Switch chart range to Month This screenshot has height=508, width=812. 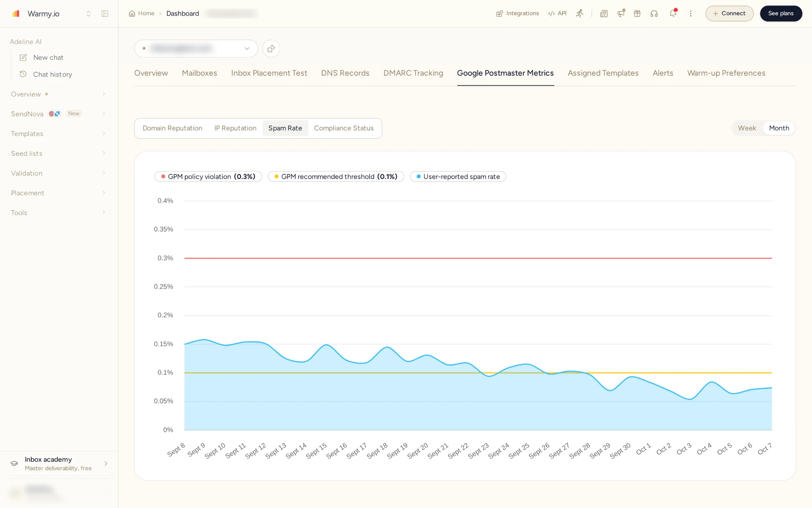coord(779,128)
